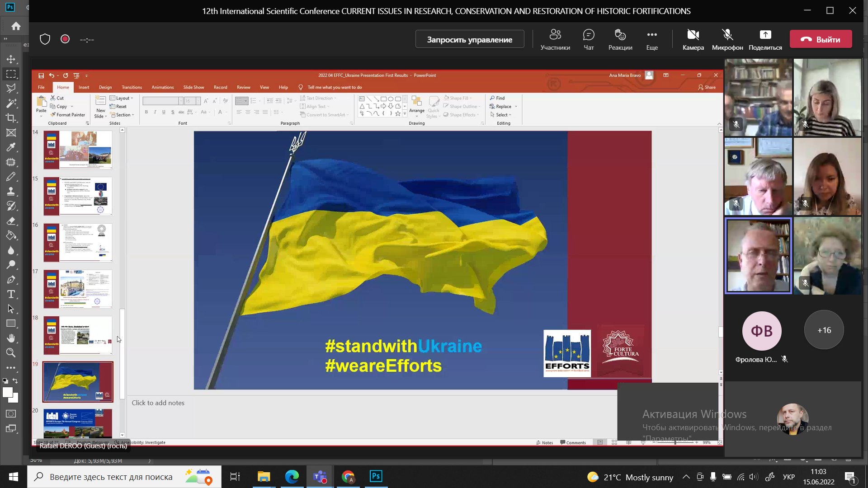Open the Reactions menu
This screenshot has width=868, height=488.
[620, 40]
